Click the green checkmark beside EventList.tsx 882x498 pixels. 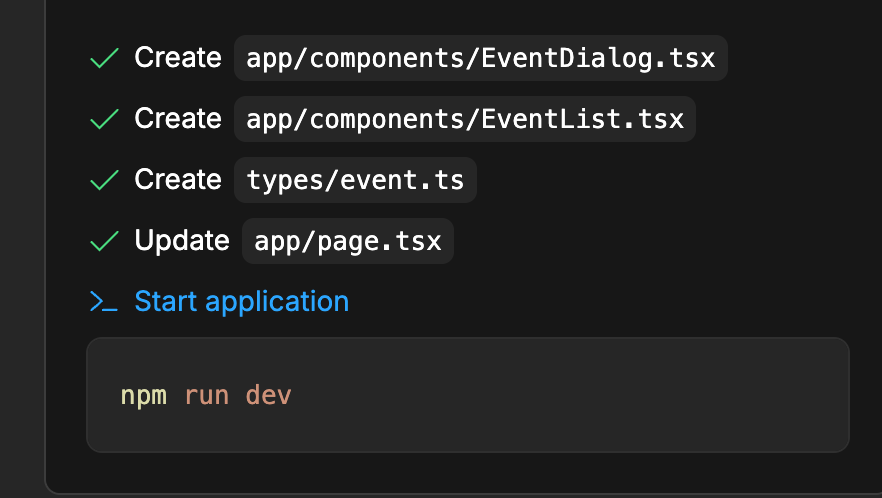(104, 119)
